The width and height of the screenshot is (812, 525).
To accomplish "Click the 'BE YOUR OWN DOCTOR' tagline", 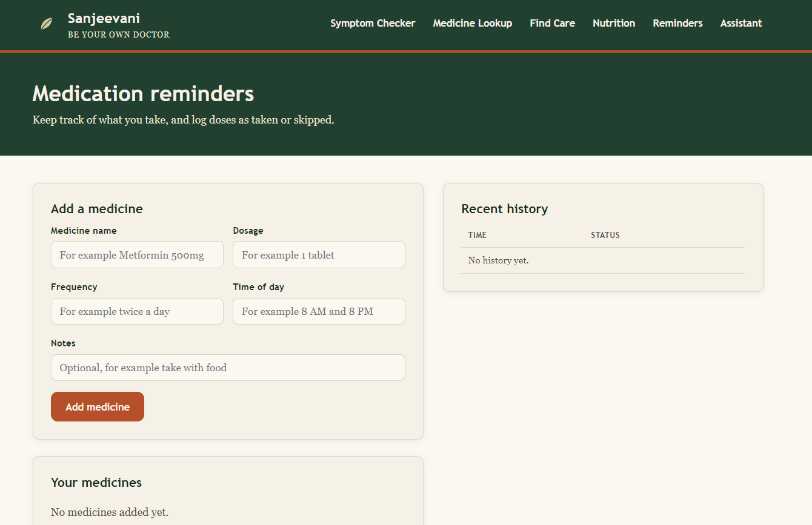I will click(x=119, y=35).
